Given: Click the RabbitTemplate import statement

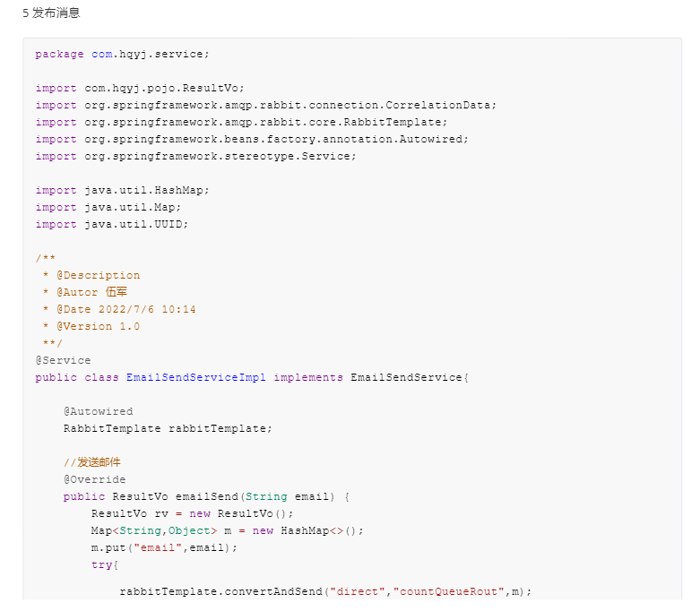Looking at the screenshot, I should [241, 122].
